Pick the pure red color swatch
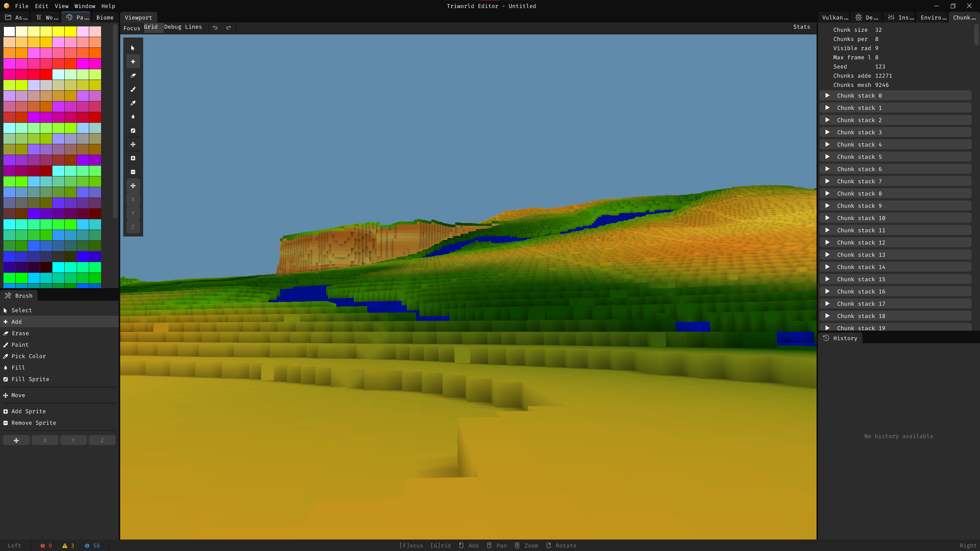The image size is (980, 551). tap(46, 74)
